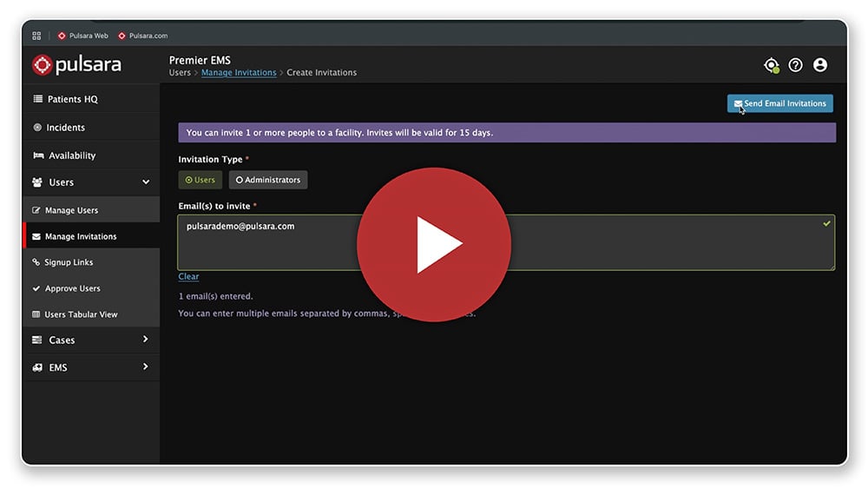
Task: Select the Users invitation type
Action: [x=200, y=180]
